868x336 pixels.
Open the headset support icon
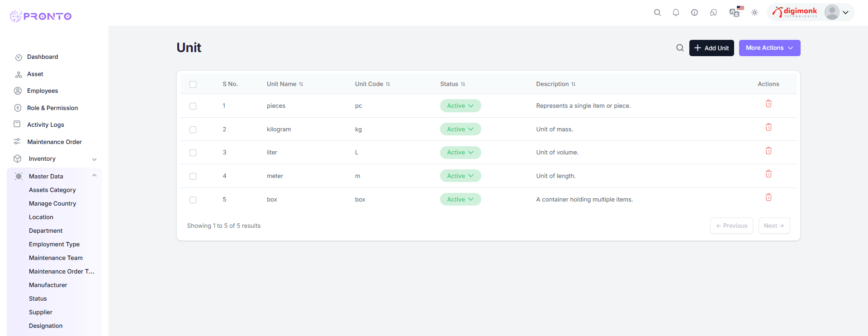coord(713,13)
